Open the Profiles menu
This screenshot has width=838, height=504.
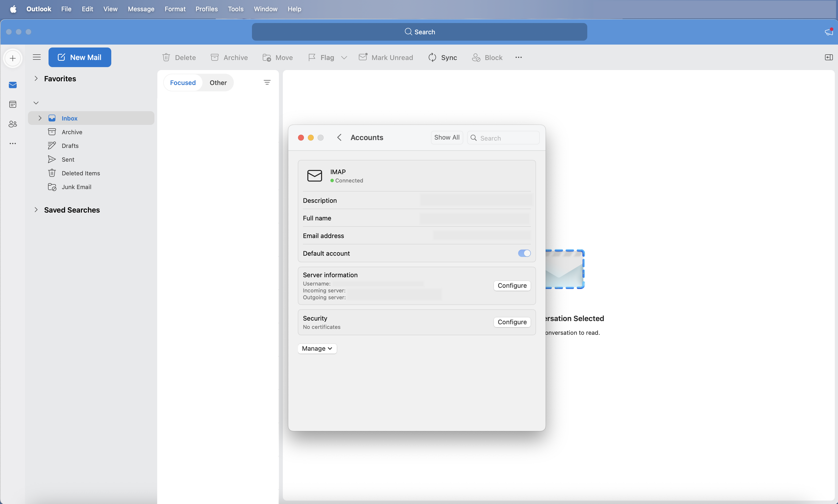(x=207, y=9)
